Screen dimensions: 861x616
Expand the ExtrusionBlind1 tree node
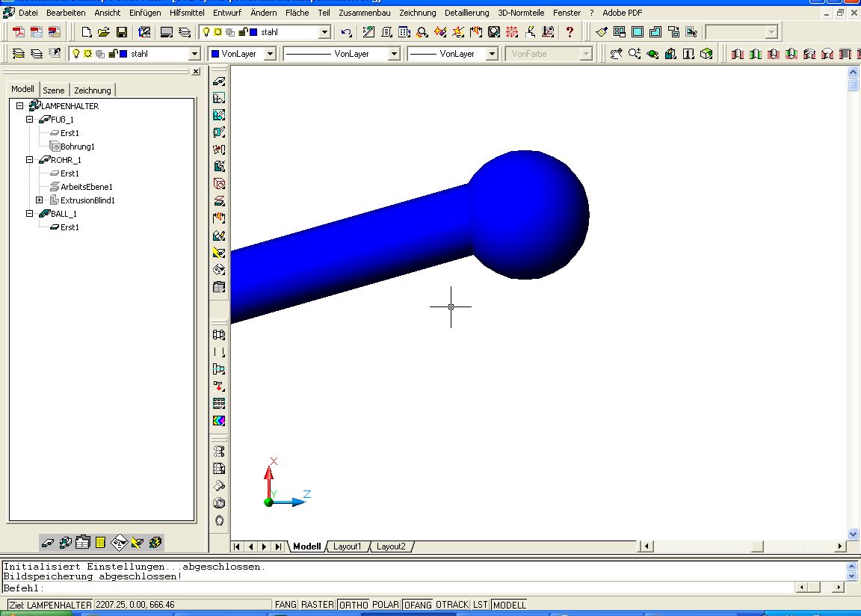click(x=40, y=200)
